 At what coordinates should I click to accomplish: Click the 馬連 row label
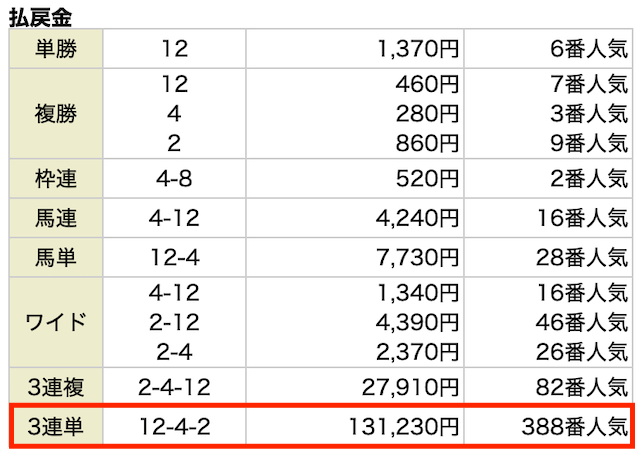pyautogui.click(x=56, y=218)
